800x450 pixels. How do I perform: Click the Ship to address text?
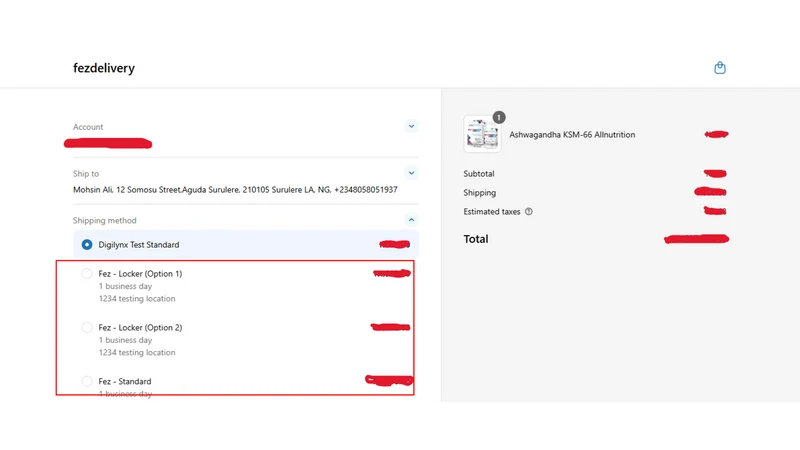(235, 190)
